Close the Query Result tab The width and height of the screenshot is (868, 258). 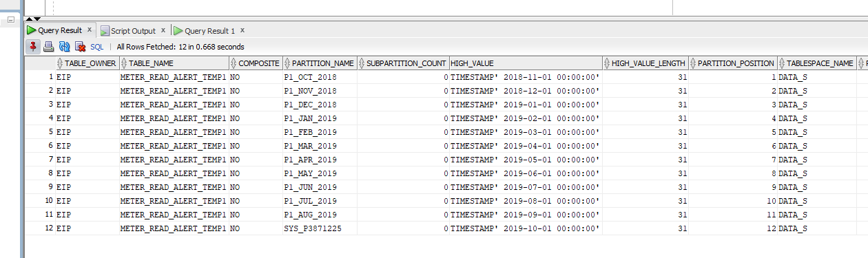[90, 30]
